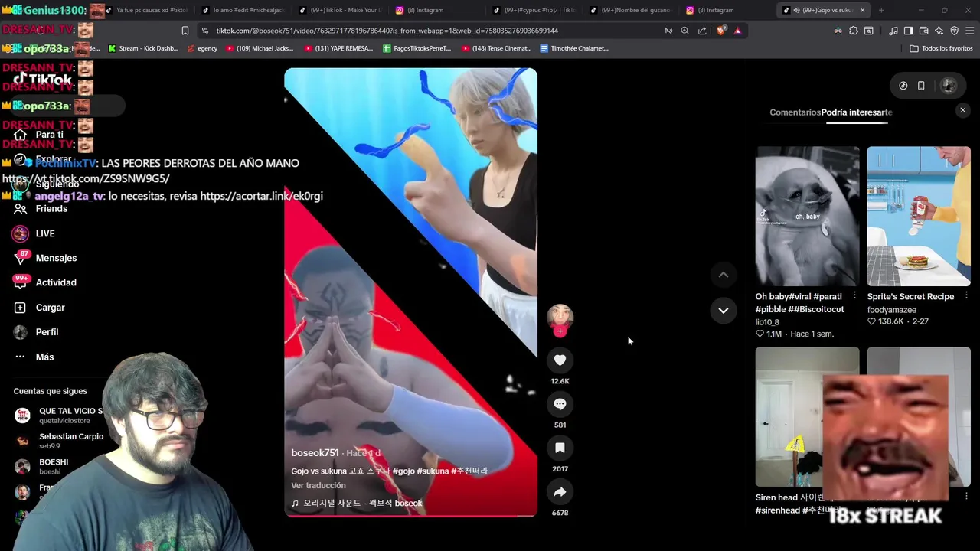
Task: Open comments via the speech bubble icon
Action: click(560, 404)
